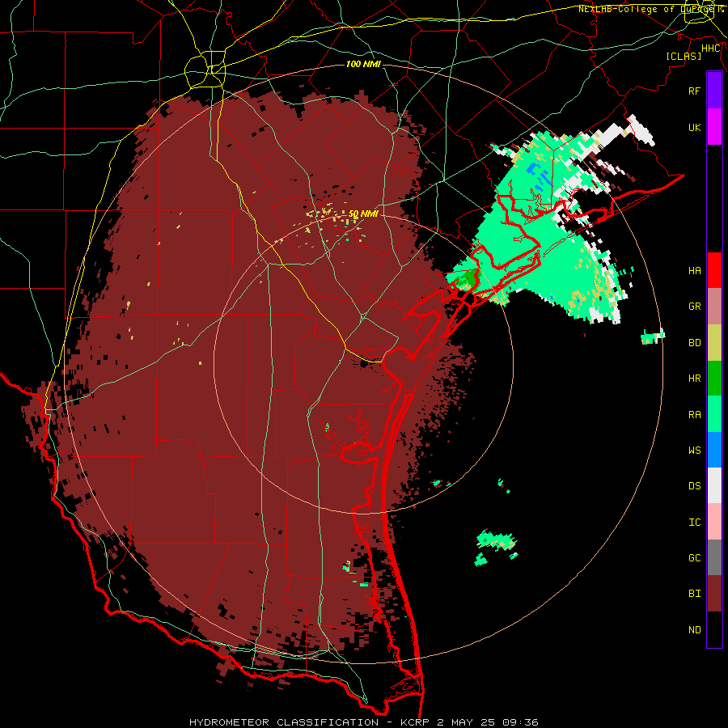Click the BD legend label
728x728 pixels.
[695, 343]
